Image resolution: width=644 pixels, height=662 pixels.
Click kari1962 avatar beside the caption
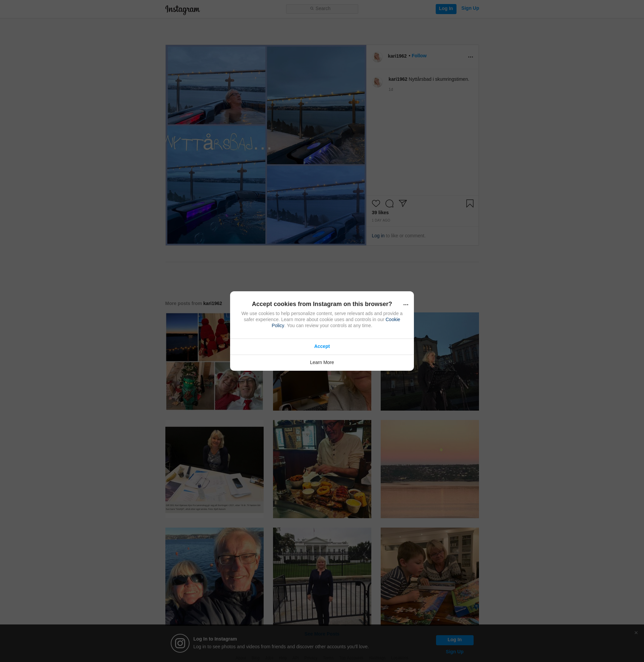click(377, 82)
